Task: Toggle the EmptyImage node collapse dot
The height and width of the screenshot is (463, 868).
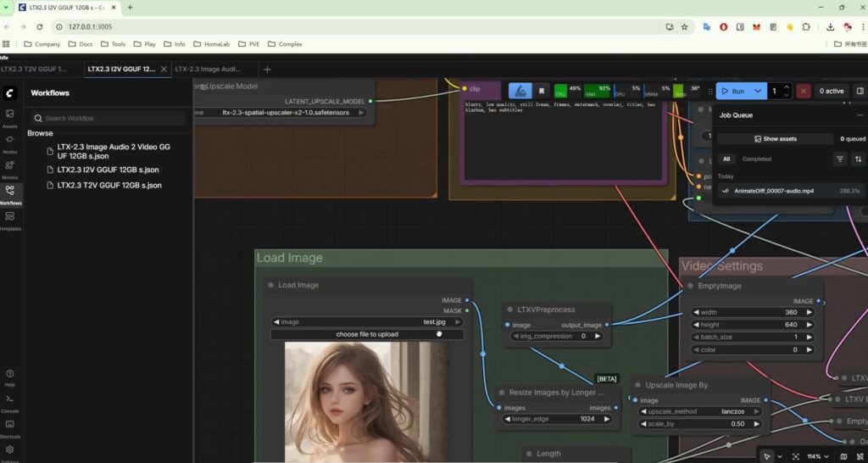Action: (x=691, y=287)
